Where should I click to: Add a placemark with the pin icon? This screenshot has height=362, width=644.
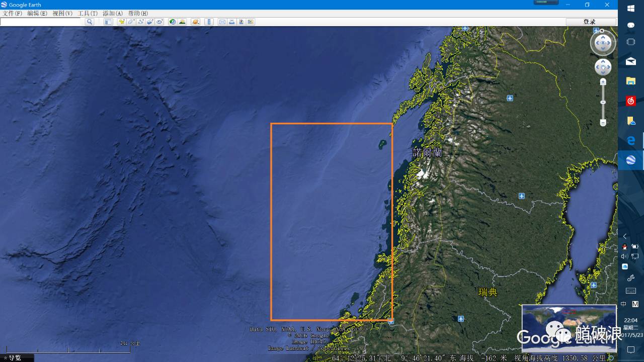[122, 22]
